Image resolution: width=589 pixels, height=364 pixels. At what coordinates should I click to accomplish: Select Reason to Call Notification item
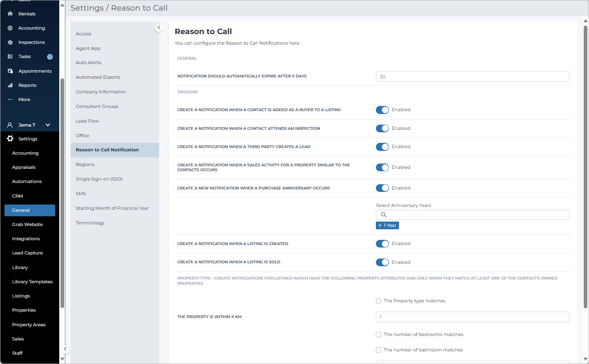pos(115,150)
